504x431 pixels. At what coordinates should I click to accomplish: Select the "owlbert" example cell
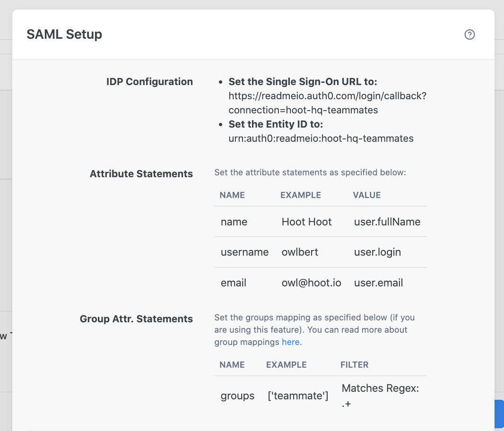300,252
